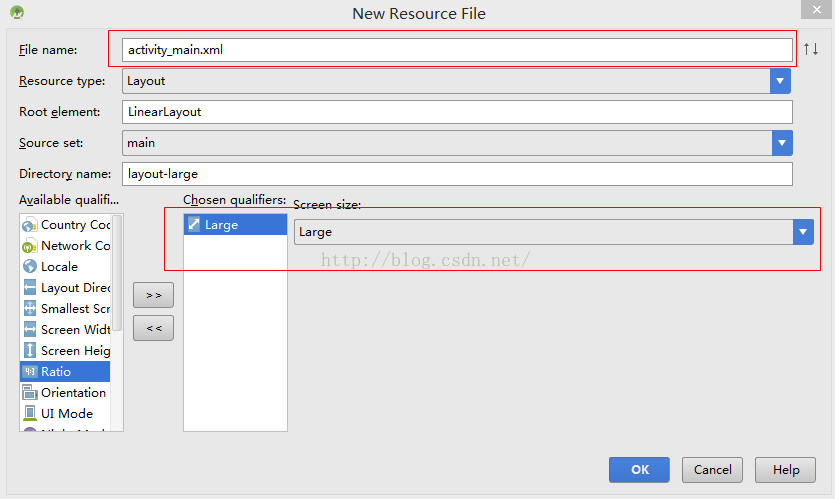
Task: Click into the File name field
Action: tap(456, 49)
